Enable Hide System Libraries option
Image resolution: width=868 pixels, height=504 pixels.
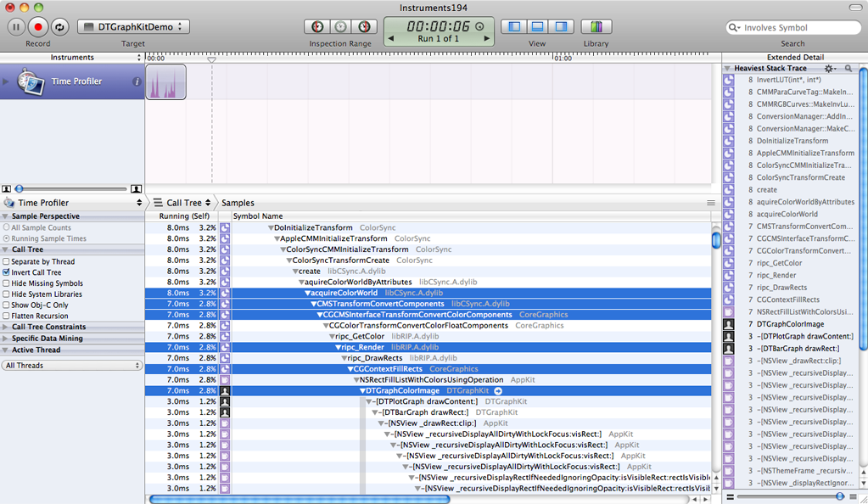click(x=7, y=294)
